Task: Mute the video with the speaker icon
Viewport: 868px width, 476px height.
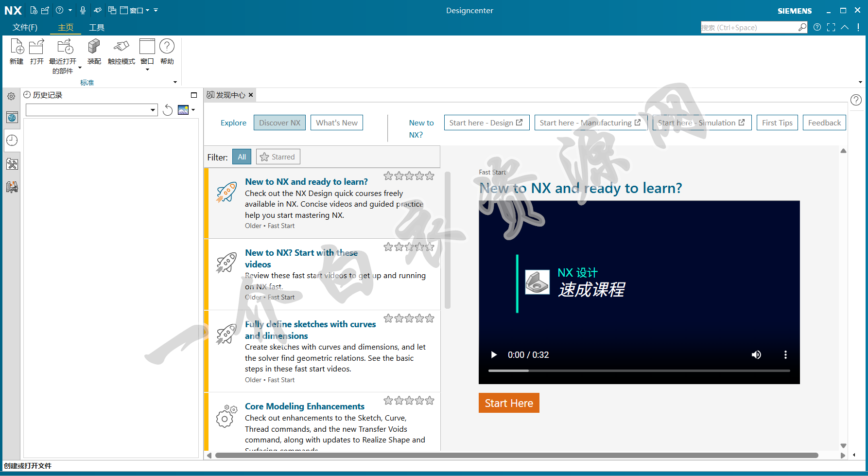Action: (x=756, y=355)
